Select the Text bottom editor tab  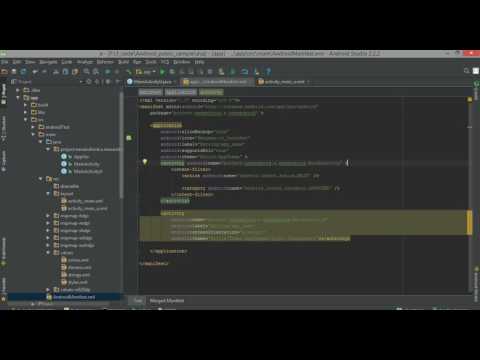click(138, 300)
